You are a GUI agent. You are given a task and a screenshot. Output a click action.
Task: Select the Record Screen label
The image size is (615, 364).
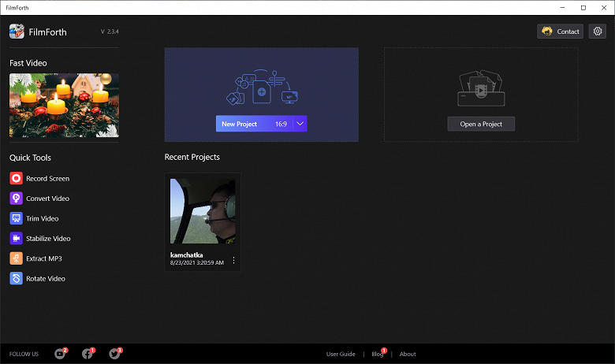point(48,179)
